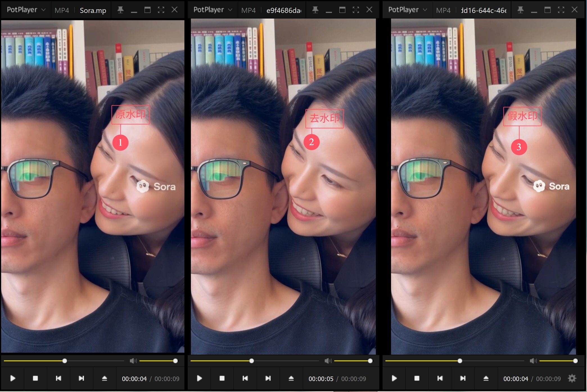Click the 00:00:05 elapsed time display
The image size is (587, 392).
[x=321, y=379]
